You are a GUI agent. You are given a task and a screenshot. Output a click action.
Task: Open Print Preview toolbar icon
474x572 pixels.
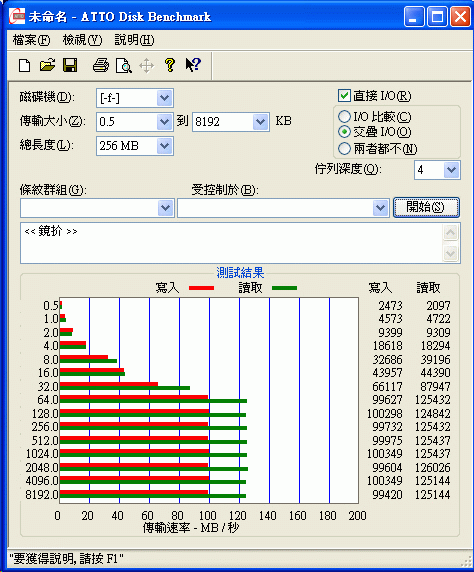coord(124,66)
